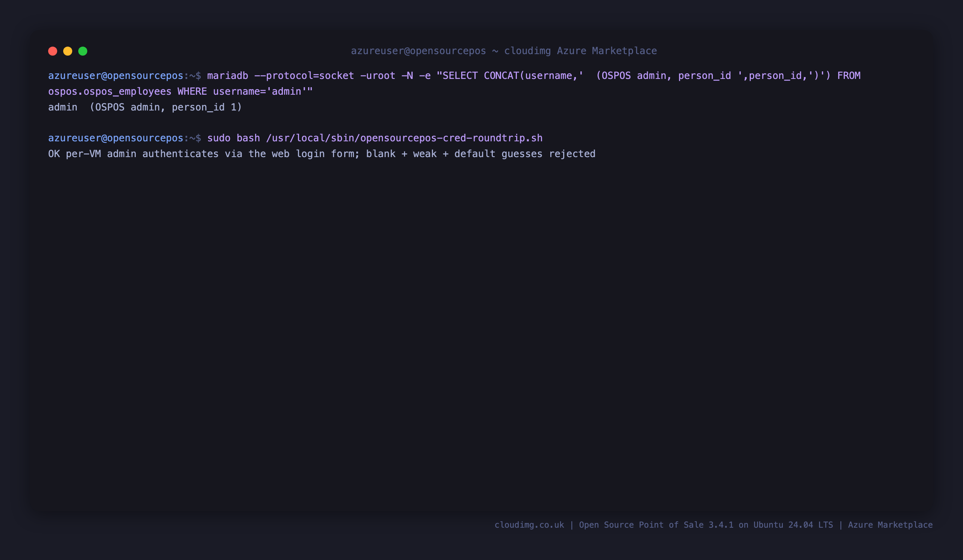Click 'blank + weak + default guesses rejected' text
963x560 pixels.
pyautogui.click(x=481, y=154)
